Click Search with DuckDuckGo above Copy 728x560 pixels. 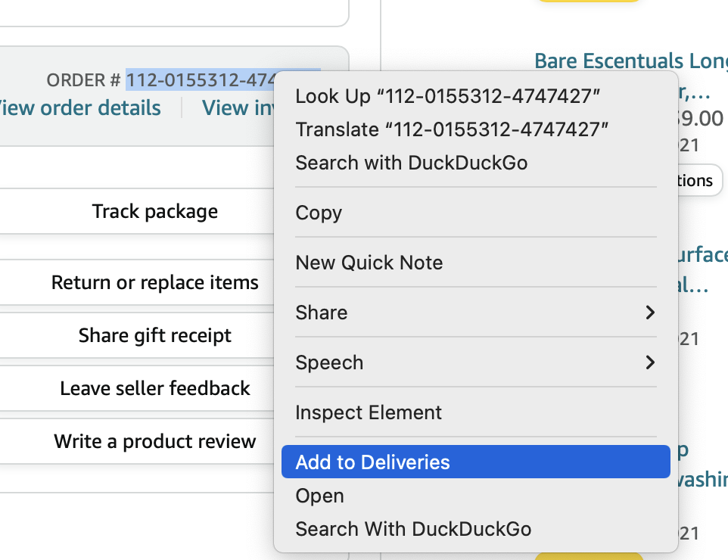(411, 163)
